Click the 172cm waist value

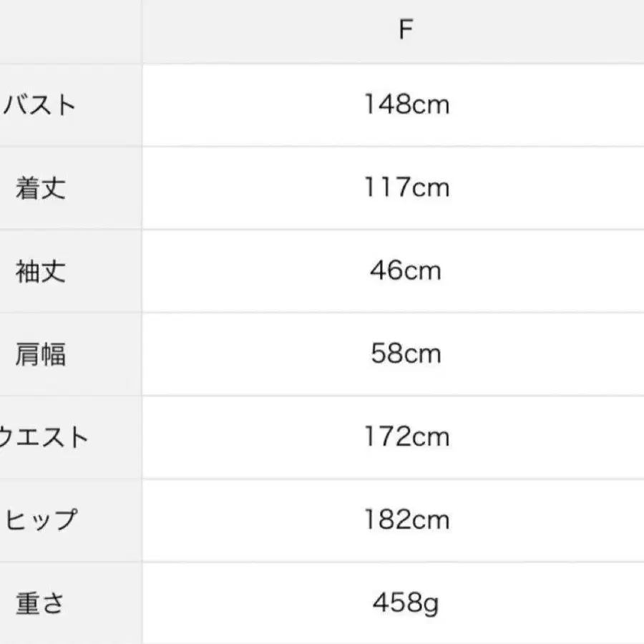(x=406, y=437)
